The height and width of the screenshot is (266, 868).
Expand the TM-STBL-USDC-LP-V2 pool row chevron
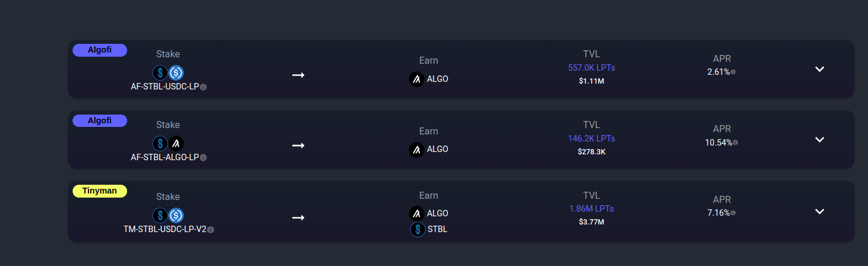tap(820, 212)
